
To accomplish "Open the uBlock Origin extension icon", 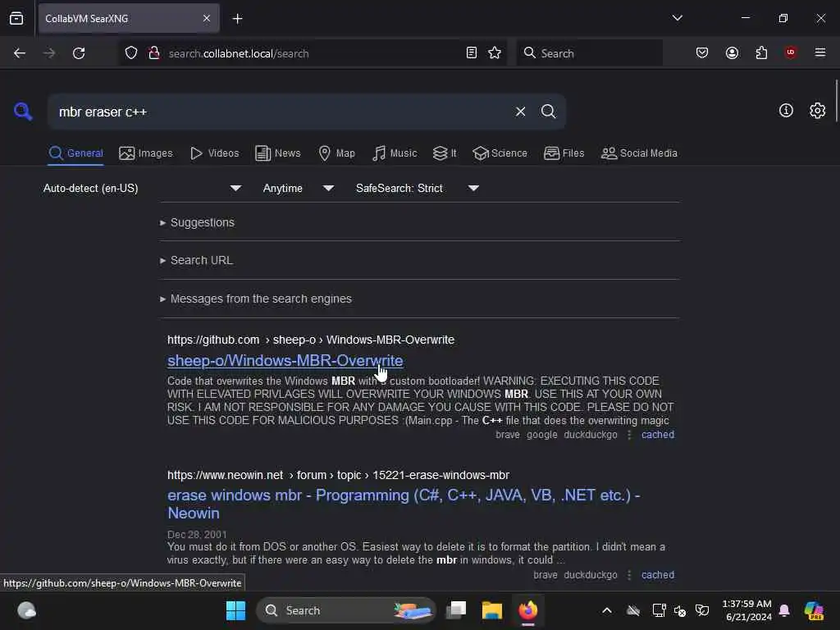I will click(791, 52).
